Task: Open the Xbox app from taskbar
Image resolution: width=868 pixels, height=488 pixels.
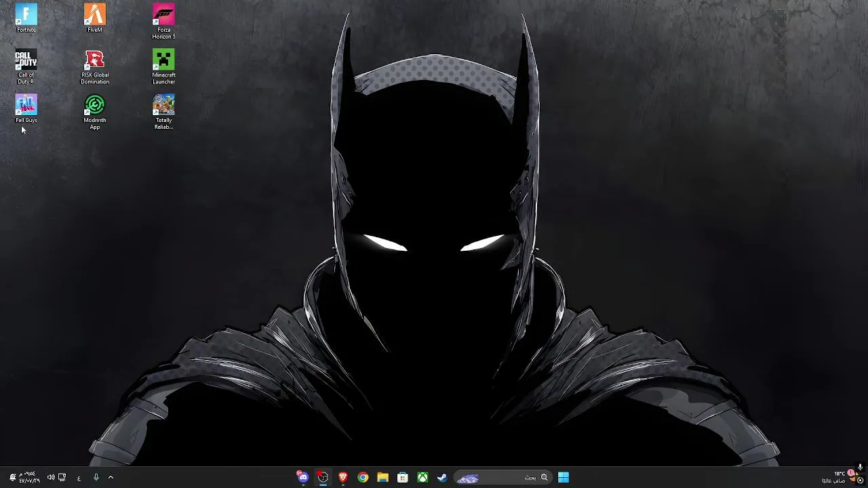Action: pyautogui.click(x=422, y=477)
